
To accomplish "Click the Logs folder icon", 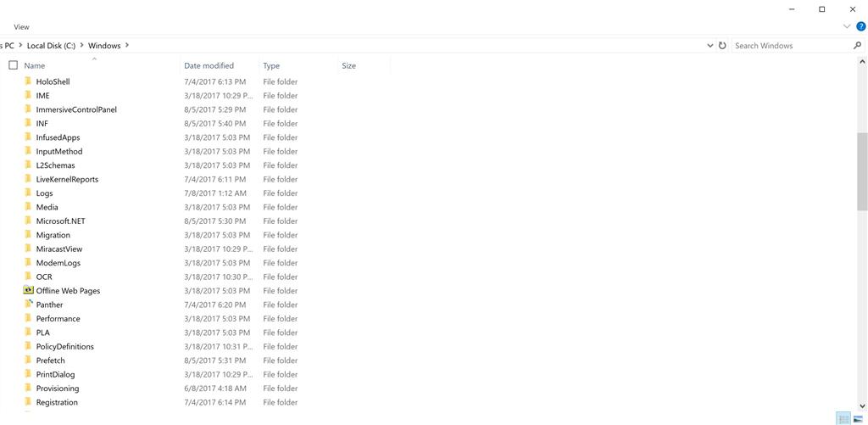I will (x=28, y=193).
